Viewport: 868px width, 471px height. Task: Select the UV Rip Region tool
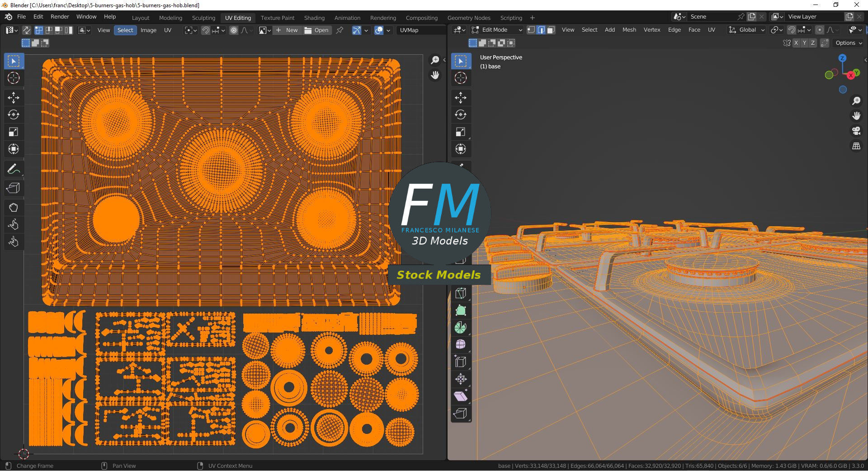[x=14, y=188]
